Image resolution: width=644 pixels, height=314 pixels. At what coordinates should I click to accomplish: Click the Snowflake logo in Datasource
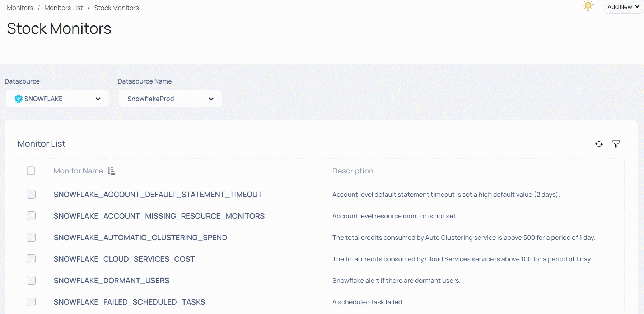click(19, 99)
